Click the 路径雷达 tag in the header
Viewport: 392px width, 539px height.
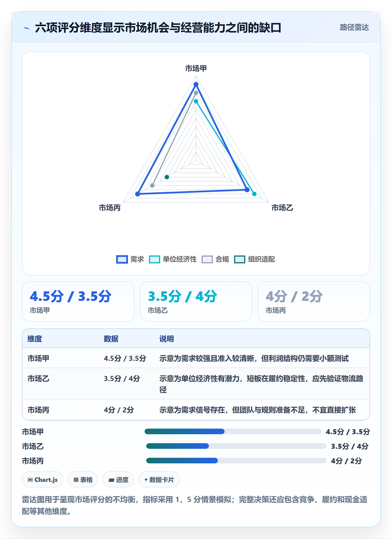click(x=354, y=27)
